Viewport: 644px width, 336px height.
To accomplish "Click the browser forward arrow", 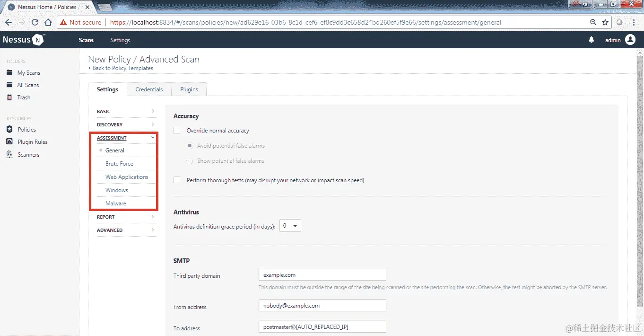I will tap(22, 22).
